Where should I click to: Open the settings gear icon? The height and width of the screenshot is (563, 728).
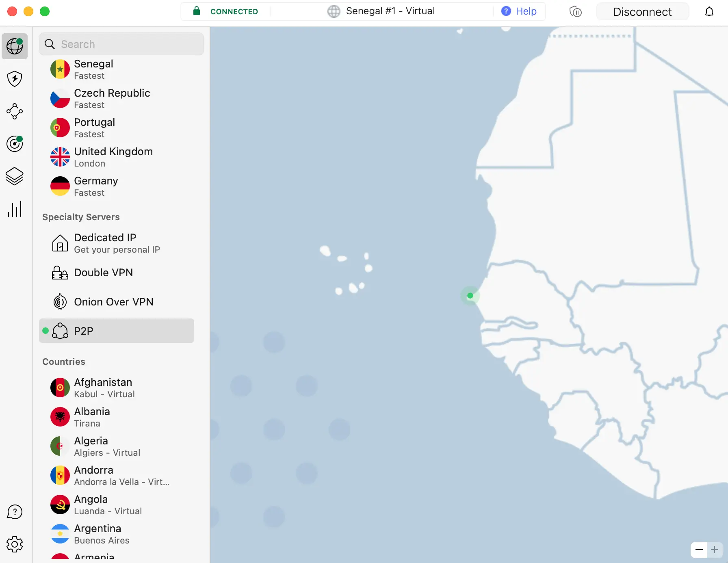[15, 544]
